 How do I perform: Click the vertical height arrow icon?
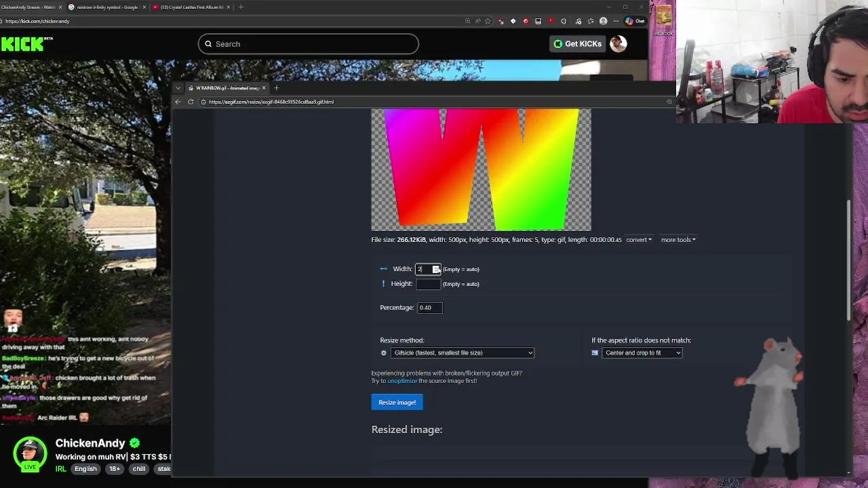point(383,284)
